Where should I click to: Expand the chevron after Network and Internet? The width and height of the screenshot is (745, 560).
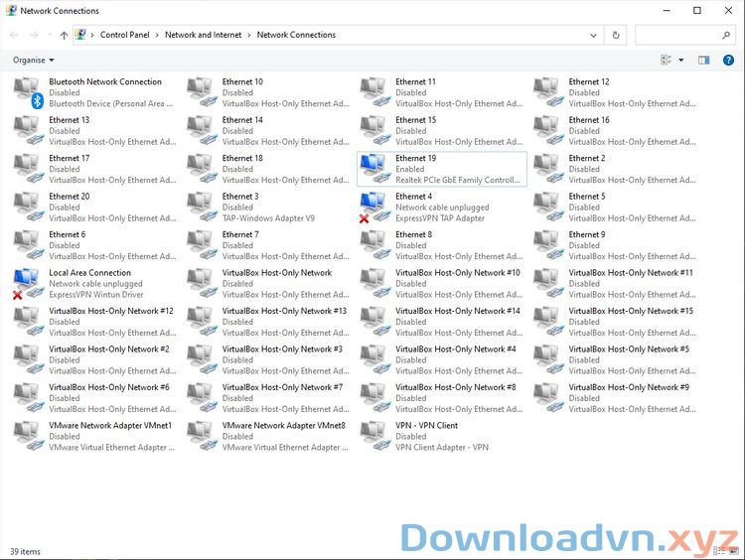(249, 35)
